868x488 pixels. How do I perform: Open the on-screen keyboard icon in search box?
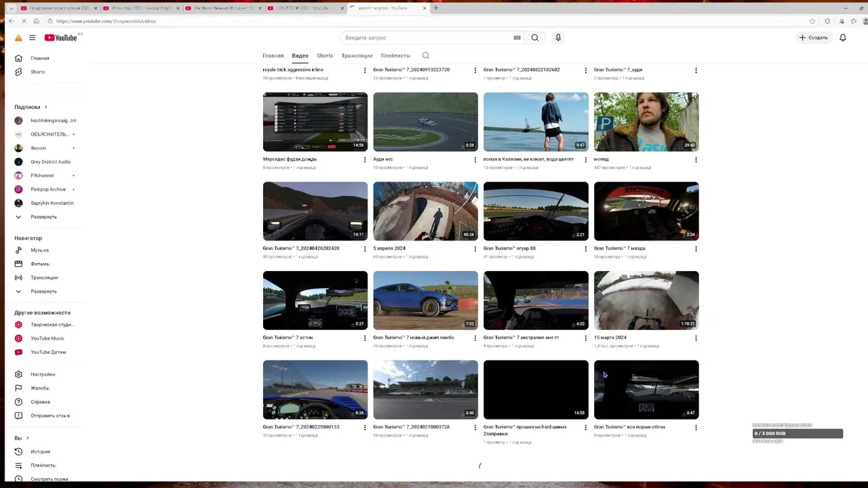(x=517, y=38)
